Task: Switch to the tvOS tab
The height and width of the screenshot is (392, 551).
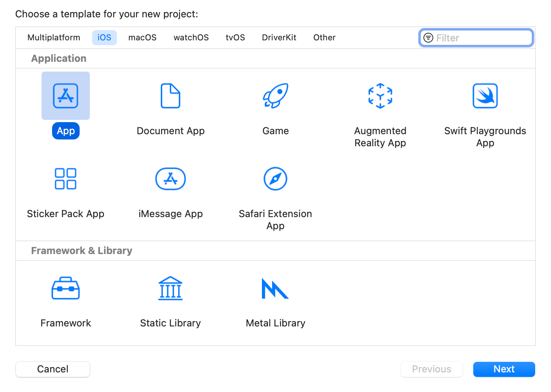Action: 235,38
